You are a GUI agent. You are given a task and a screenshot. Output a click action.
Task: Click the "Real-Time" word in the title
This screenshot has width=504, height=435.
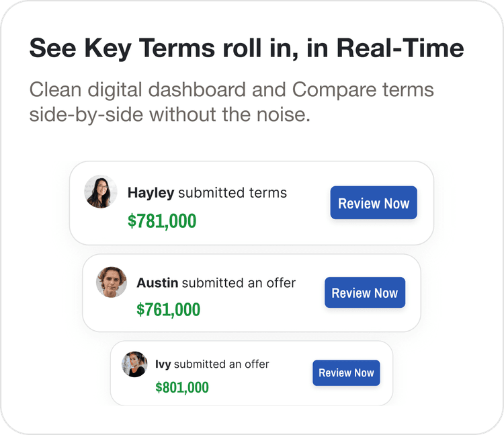(x=399, y=48)
